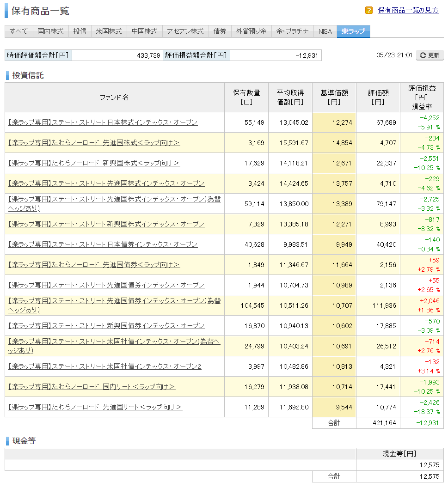This screenshot has height=494, width=448.
Task: Open the 投信 tab
Action: click(80, 31)
